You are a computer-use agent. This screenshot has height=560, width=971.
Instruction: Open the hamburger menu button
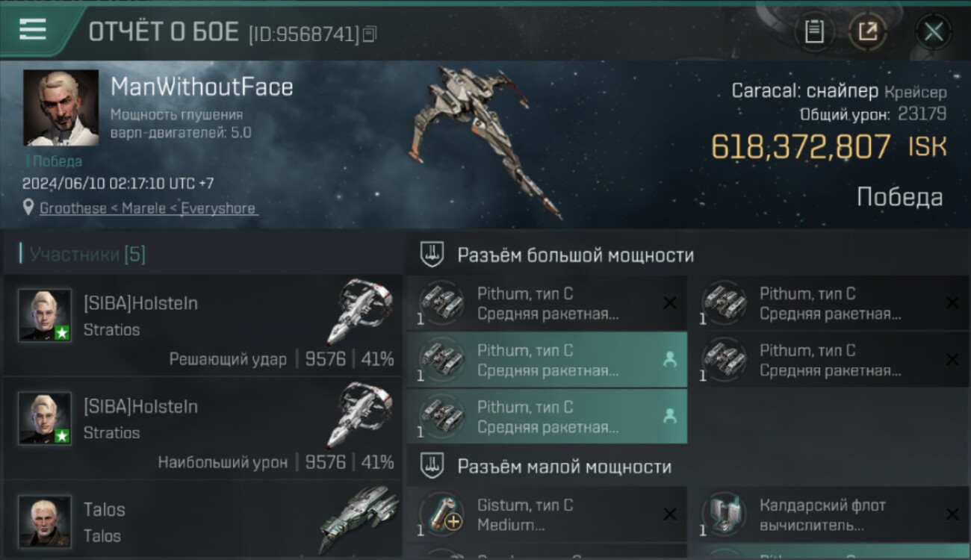(x=33, y=29)
